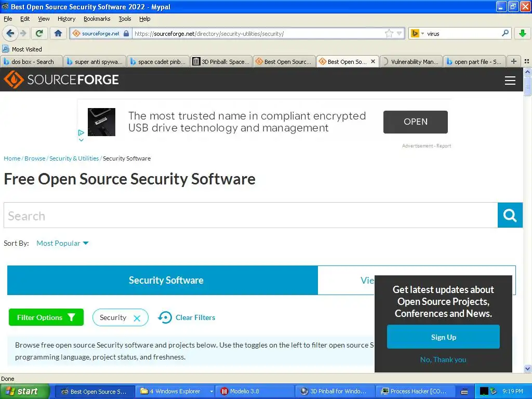Click into the SourceForge Search field
The image size is (532, 399).
[251, 216]
